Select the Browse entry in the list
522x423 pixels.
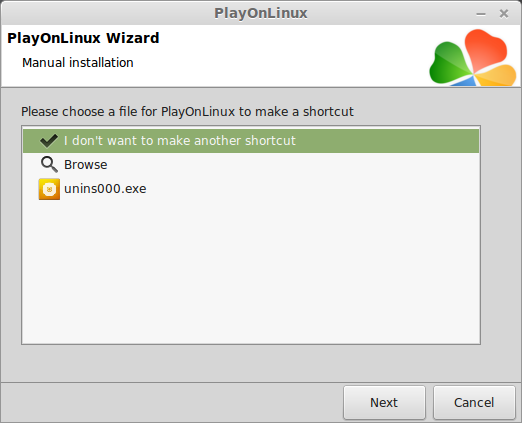point(251,165)
